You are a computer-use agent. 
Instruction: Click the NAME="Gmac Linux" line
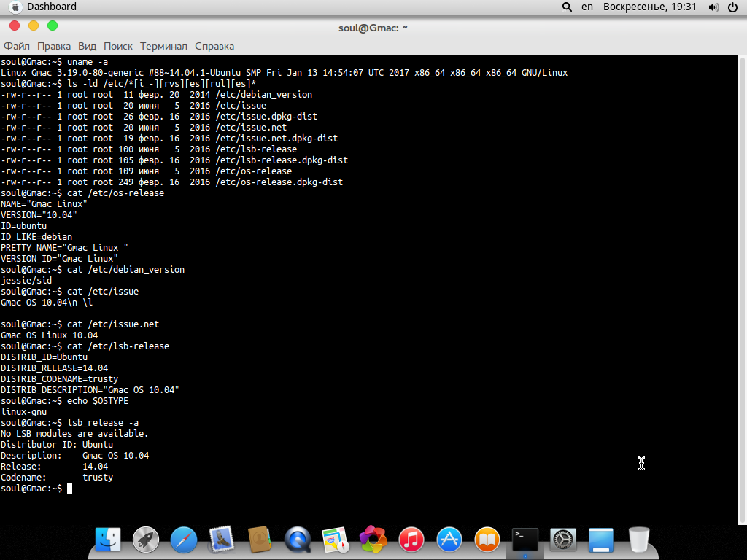click(x=44, y=204)
